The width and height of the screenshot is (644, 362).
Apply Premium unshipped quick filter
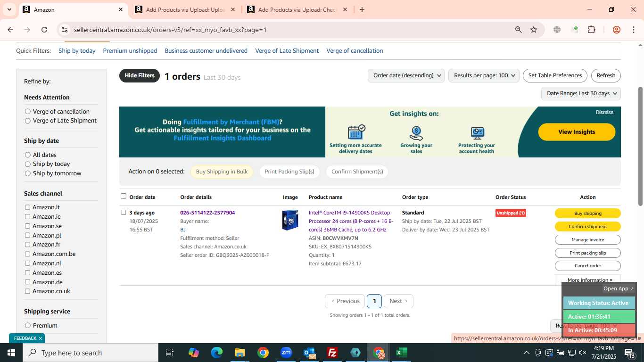pyautogui.click(x=130, y=50)
